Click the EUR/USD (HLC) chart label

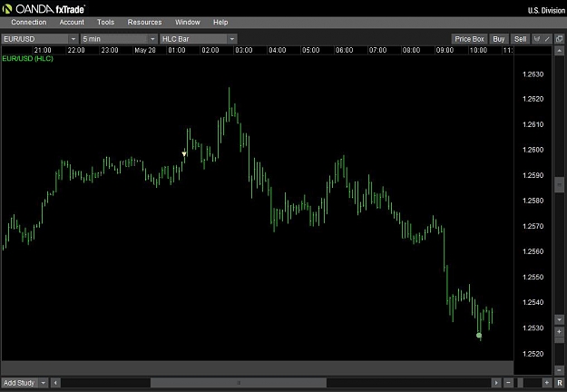click(27, 59)
